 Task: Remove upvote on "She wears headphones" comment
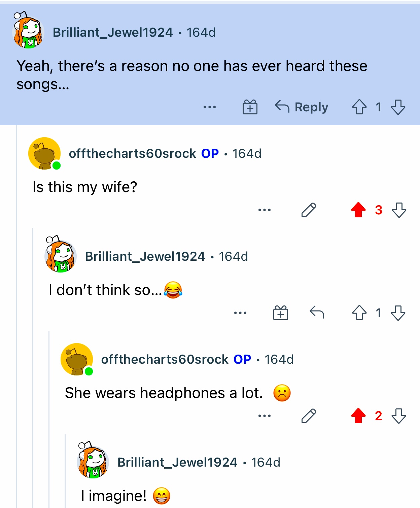coord(358,416)
